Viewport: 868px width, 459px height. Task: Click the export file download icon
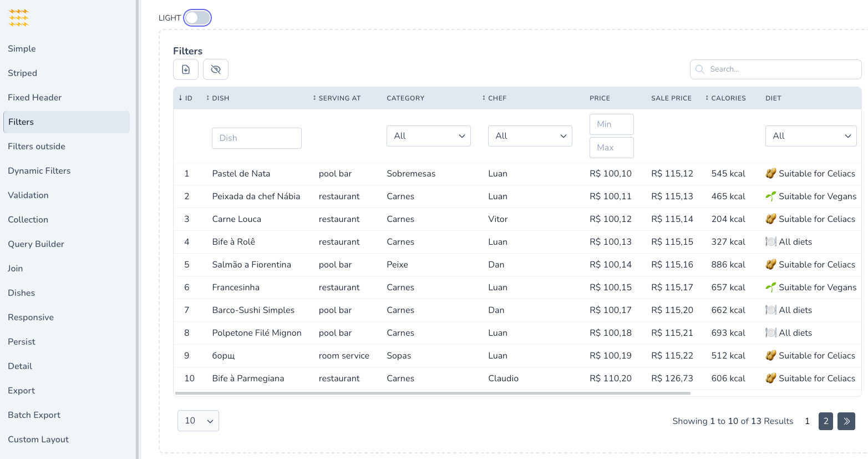pos(186,69)
